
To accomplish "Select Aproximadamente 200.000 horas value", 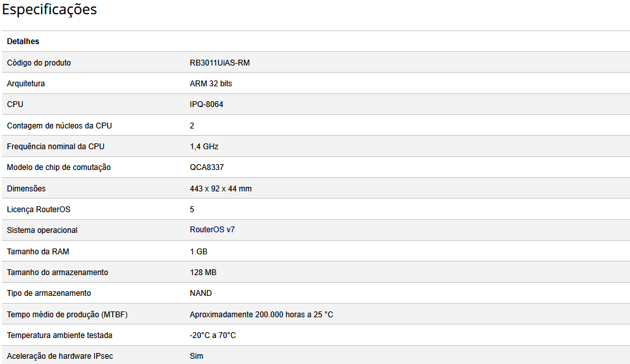I will (x=261, y=315).
